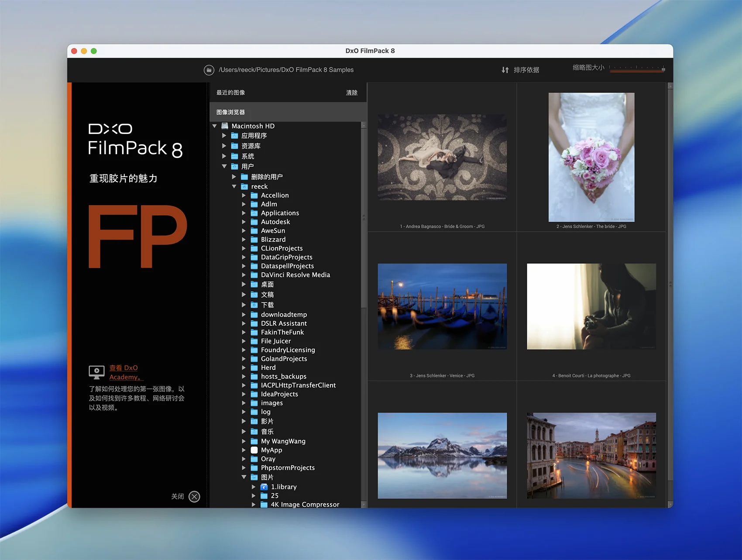Screen dimensions: 742x560
Task: Select the DSLR Assistant folder row
Action: pos(285,323)
